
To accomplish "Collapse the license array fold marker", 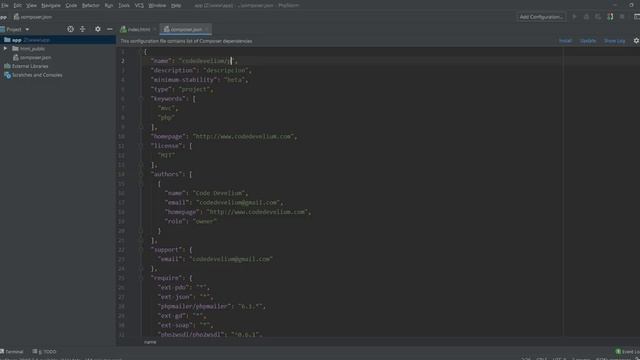I will tap(140, 146).
